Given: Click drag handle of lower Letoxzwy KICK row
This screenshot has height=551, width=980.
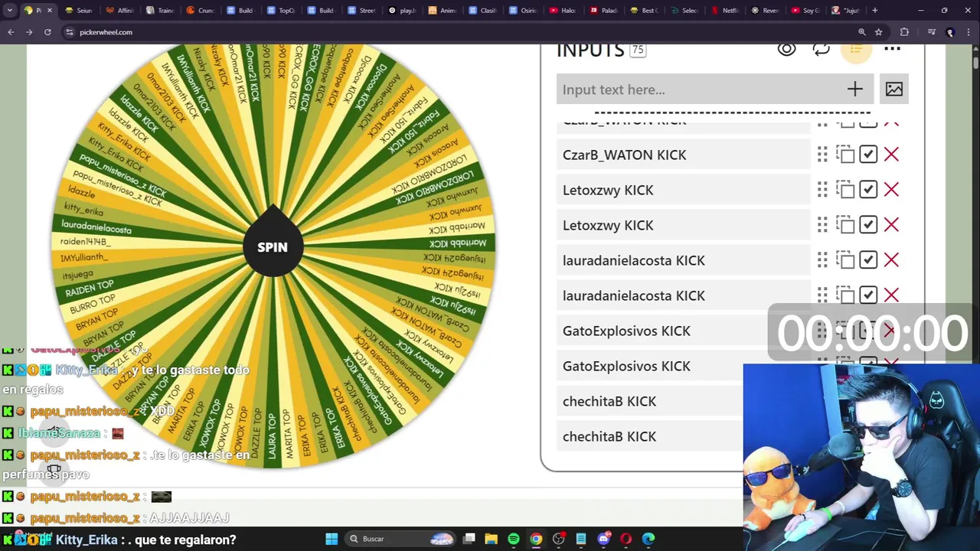Looking at the screenshot, I should click(822, 225).
